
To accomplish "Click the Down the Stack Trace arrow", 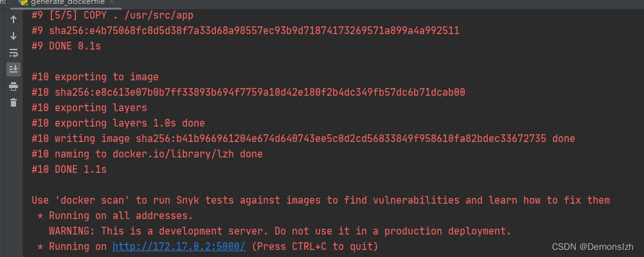I will (13, 36).
